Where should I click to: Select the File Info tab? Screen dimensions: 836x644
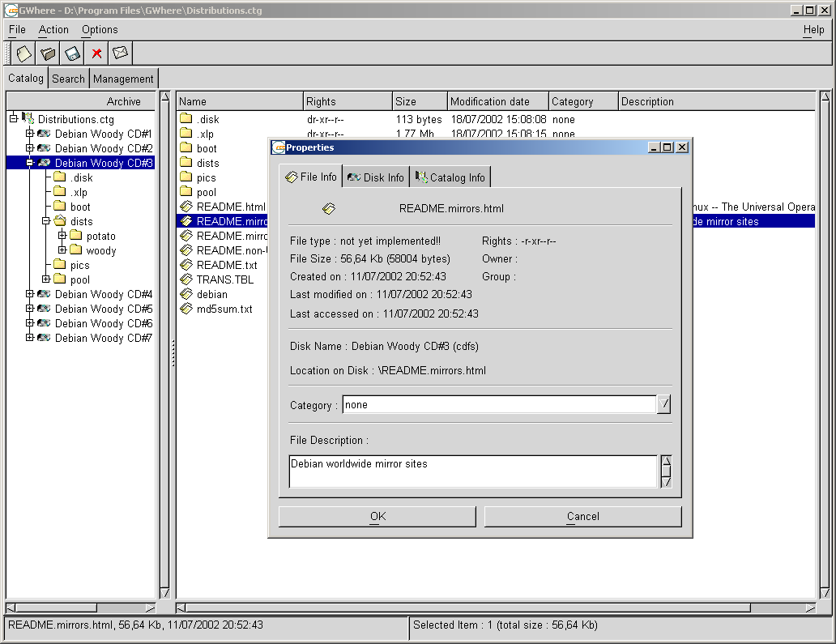click(311, 177)
